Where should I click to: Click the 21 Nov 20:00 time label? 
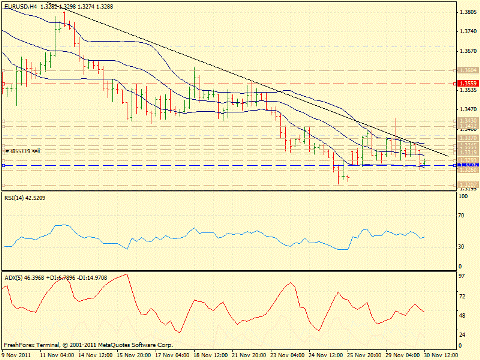(x=249, y=355)
